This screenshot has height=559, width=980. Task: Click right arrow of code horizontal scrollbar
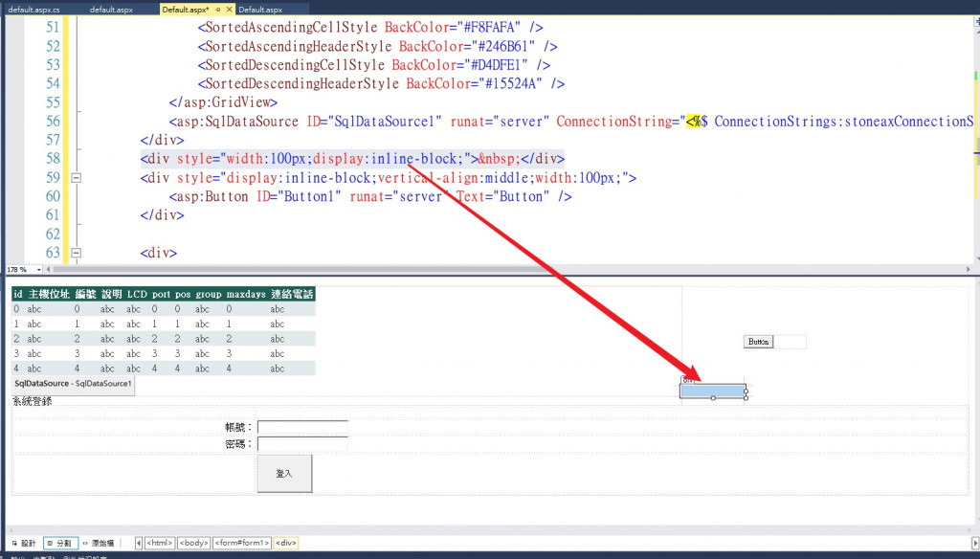click(x=969, y=270)
